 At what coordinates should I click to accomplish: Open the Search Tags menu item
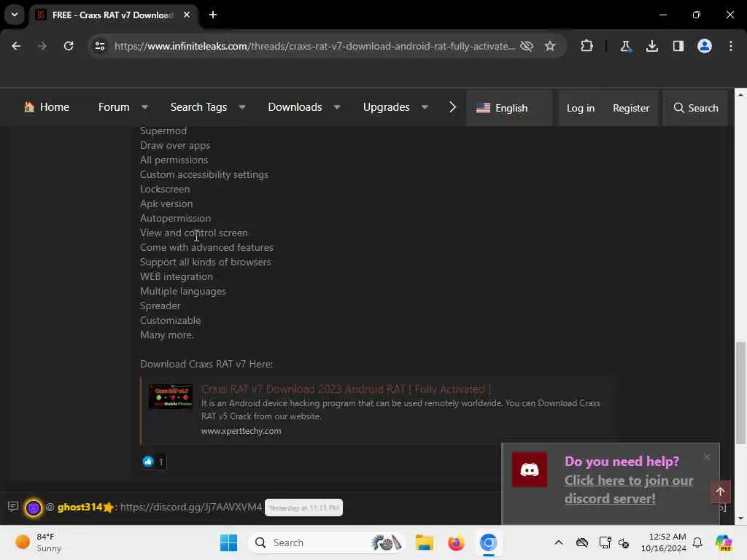pos(198,107)
